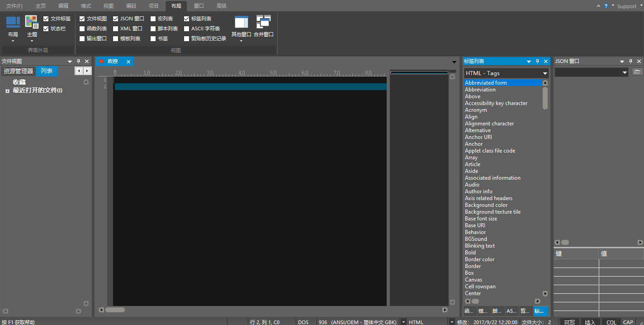Select 'Abbreviated form' in the tags list
The image size is (644, 325).
pyautogui.click(x=486, y=82)
